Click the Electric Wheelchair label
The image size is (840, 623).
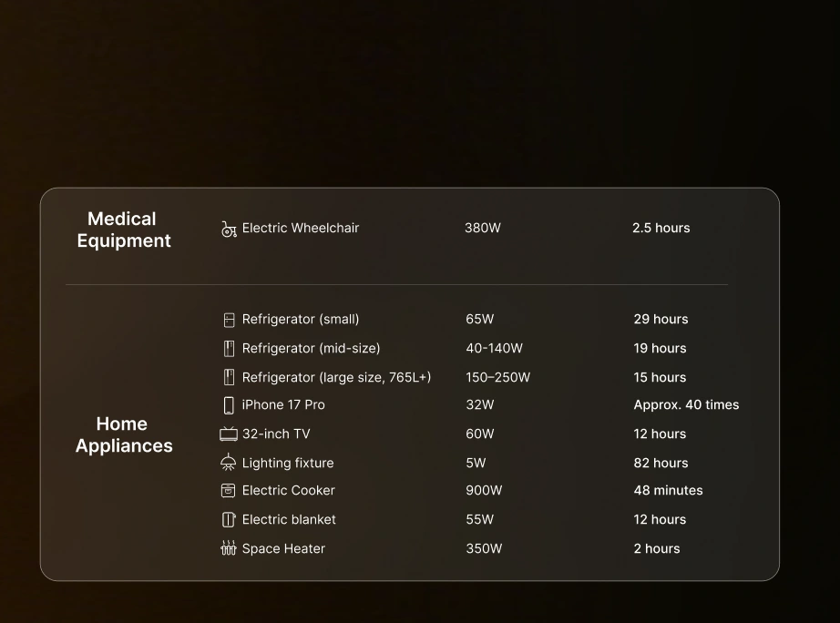[x=300, y=228]
